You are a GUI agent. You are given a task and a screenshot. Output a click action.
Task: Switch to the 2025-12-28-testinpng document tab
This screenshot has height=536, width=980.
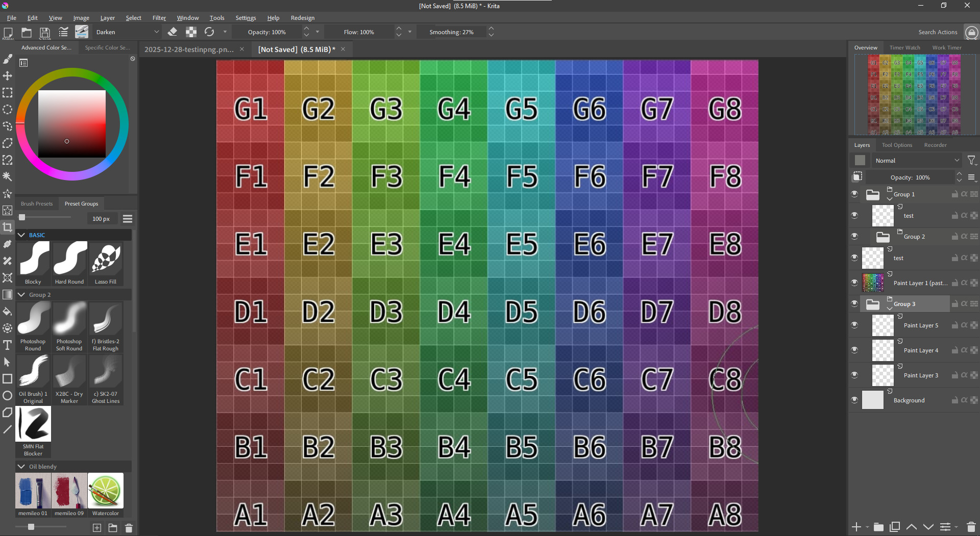click(x=189, y=49)
